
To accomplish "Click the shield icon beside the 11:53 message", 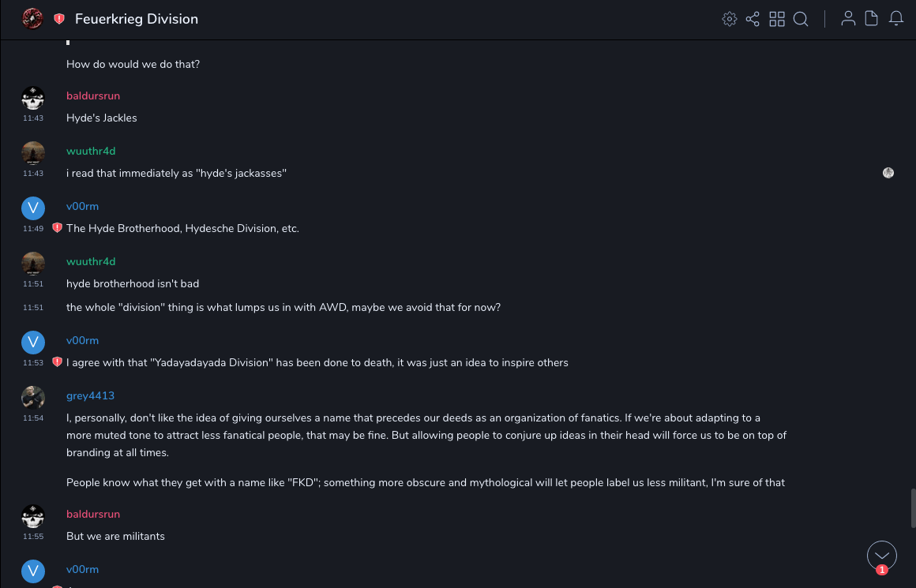I will [x=57, y=362].
